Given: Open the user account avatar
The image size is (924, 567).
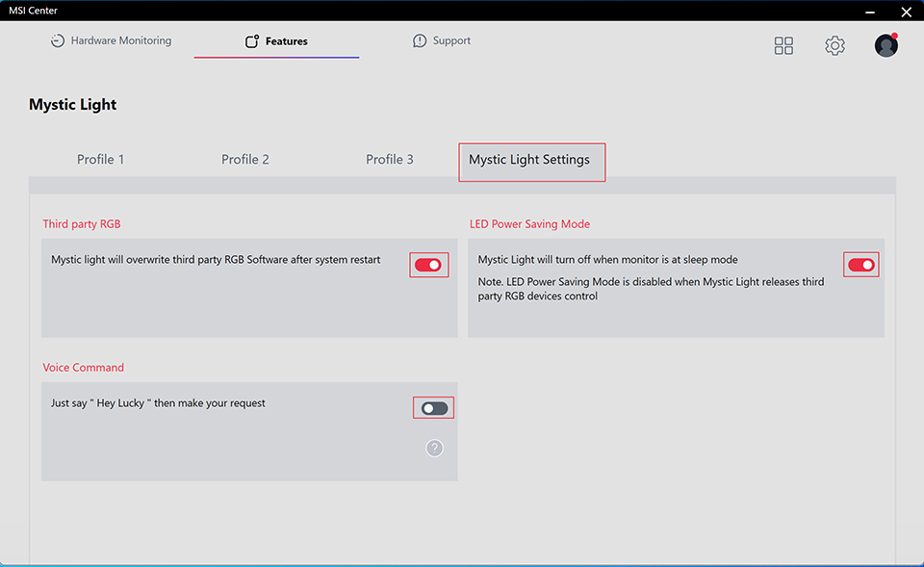Looking at the screenshot, I should click(x=885, y=45).
